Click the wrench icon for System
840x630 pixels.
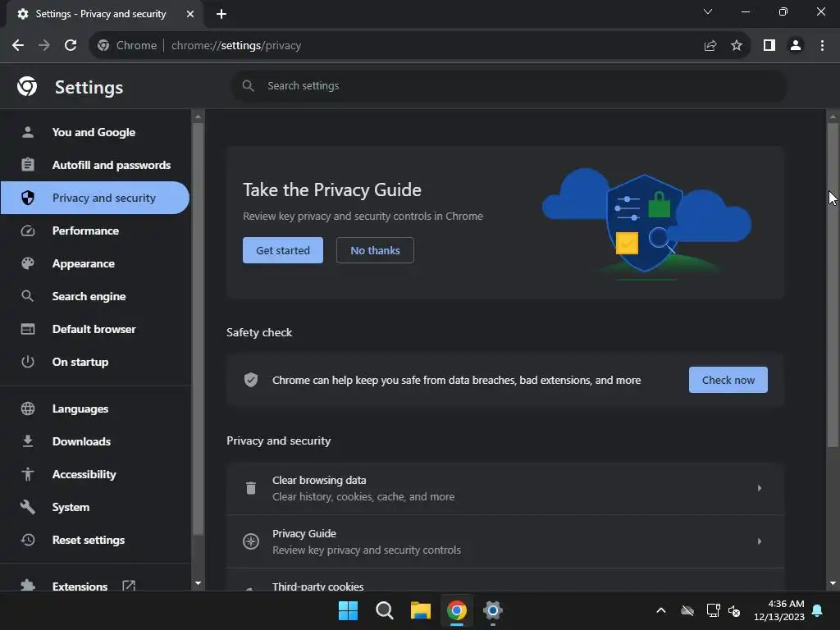(28, 507)
